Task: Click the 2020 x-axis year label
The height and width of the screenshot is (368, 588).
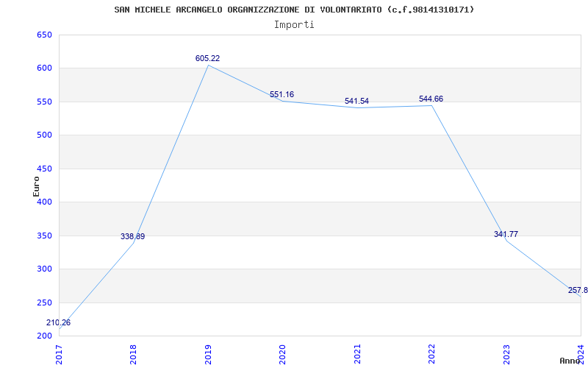Action: click(x=282, y=354)
